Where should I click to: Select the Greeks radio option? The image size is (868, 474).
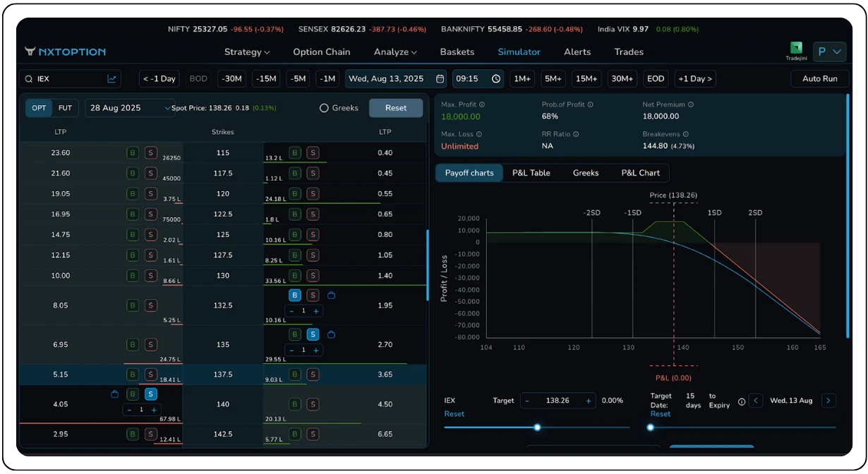325,108
